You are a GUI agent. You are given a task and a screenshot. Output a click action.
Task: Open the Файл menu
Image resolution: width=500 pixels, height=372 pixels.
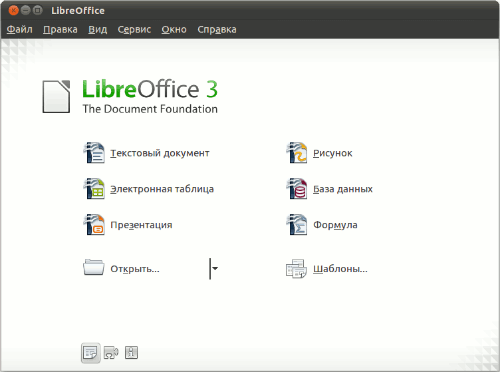click(x=20, y=30)
